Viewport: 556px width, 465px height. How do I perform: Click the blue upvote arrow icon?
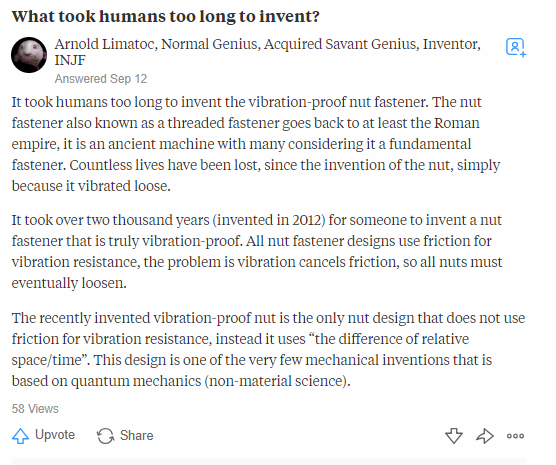(21, 436)
